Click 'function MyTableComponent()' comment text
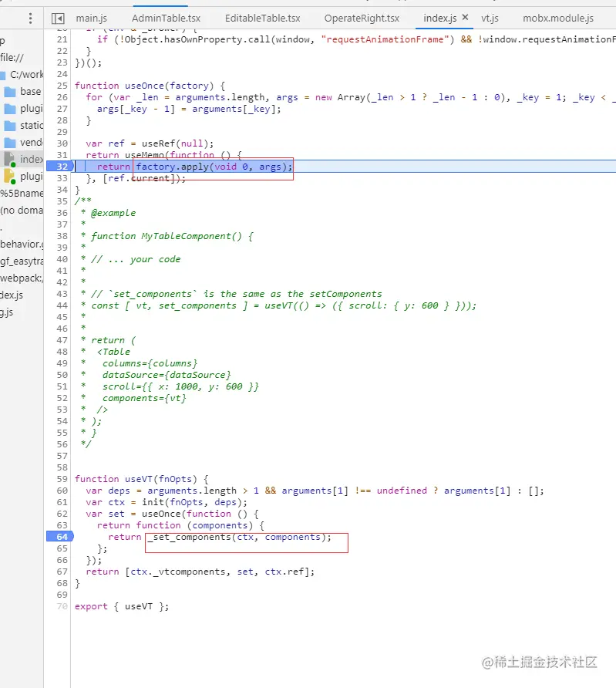616x688 pixels. (167, 236)
